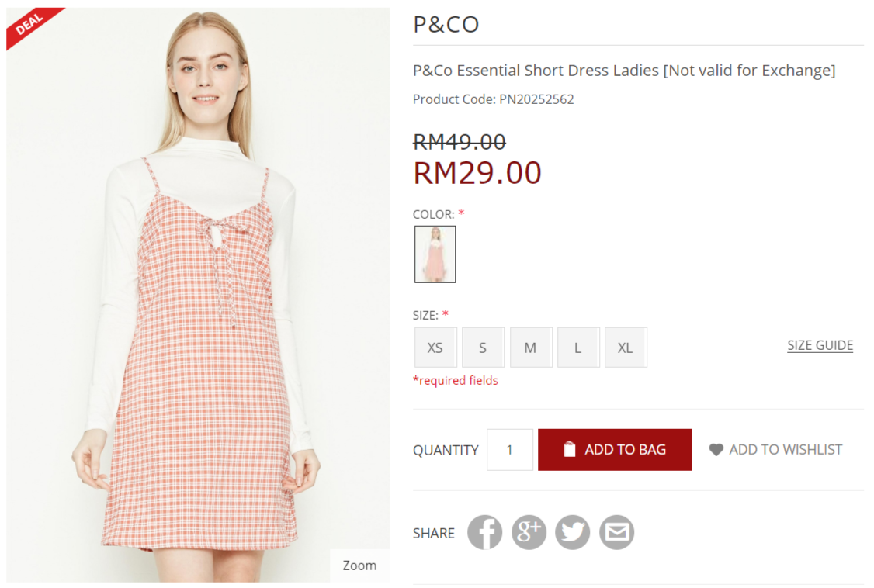Select size S

[483, 348]
